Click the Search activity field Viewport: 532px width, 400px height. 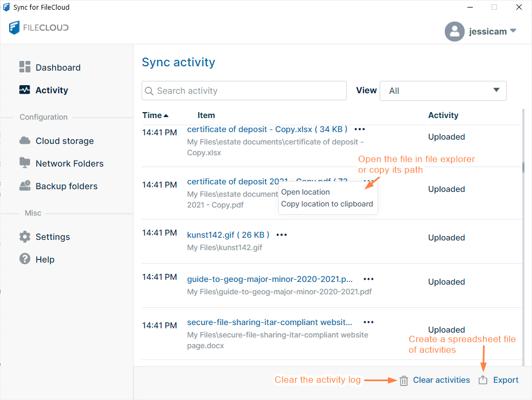(244, 91)
